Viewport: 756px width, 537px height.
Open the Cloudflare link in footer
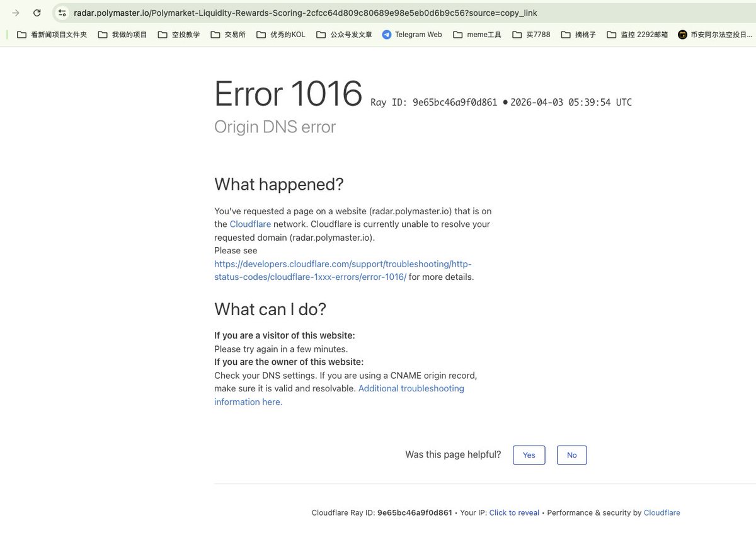(661, 513)
